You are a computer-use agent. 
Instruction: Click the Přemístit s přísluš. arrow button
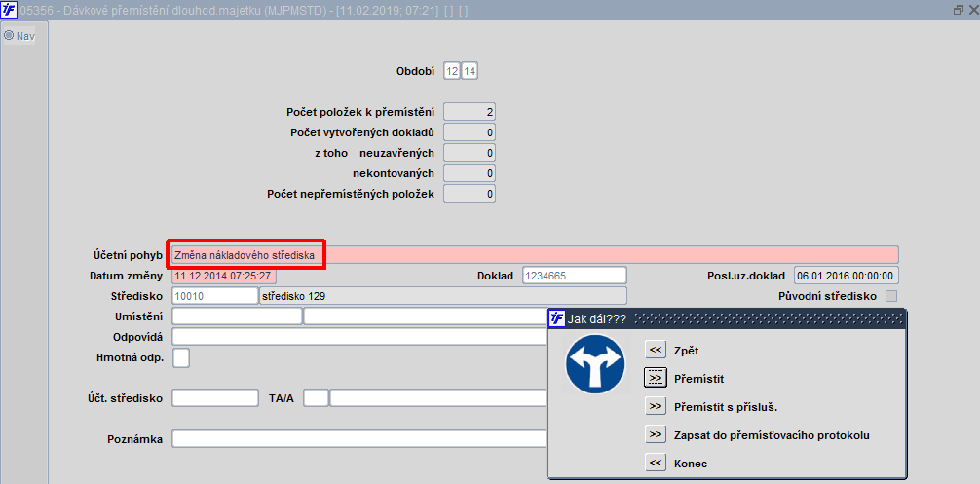(x=655, y=406)
